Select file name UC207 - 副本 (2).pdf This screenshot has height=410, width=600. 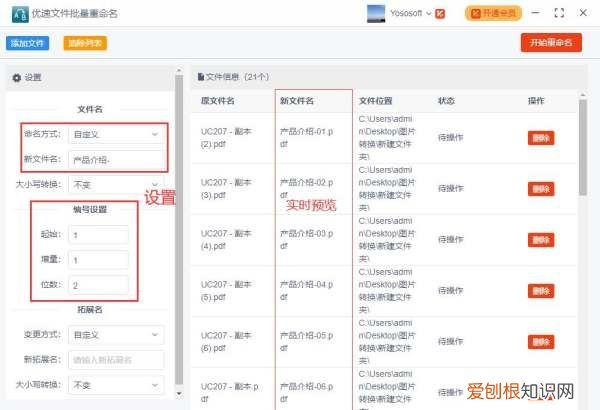click(x=226, y=138)
